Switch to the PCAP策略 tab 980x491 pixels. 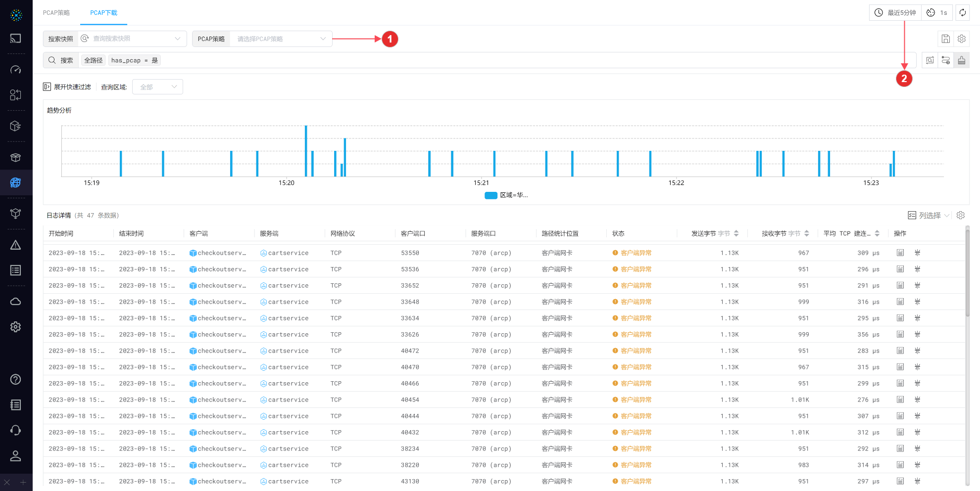(56, 13)
